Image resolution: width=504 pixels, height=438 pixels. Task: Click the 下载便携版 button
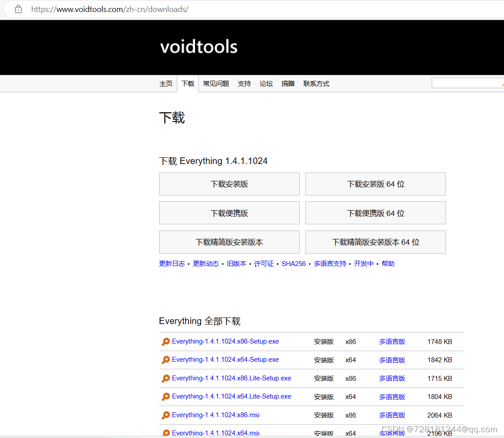pos(229,213)
